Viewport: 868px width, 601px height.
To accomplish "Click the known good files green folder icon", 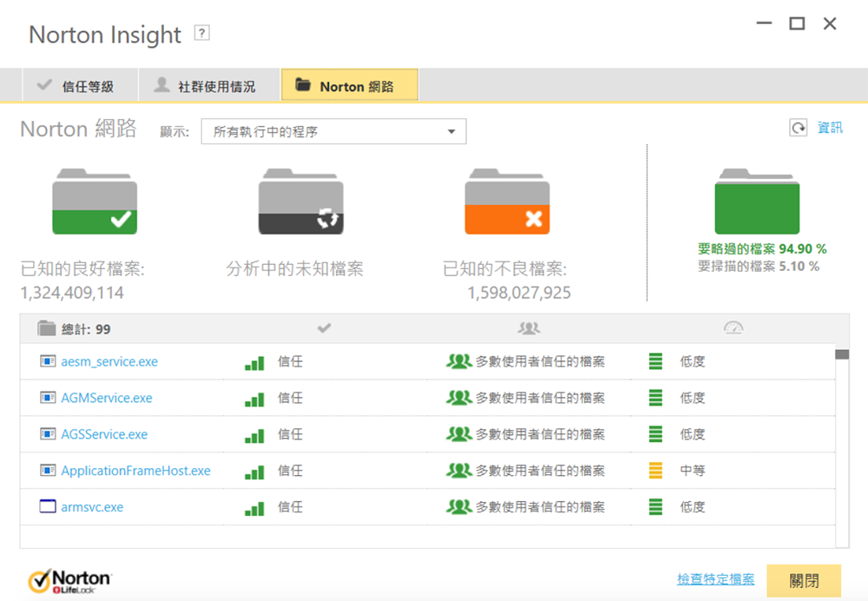I will (x=95, y=201).
